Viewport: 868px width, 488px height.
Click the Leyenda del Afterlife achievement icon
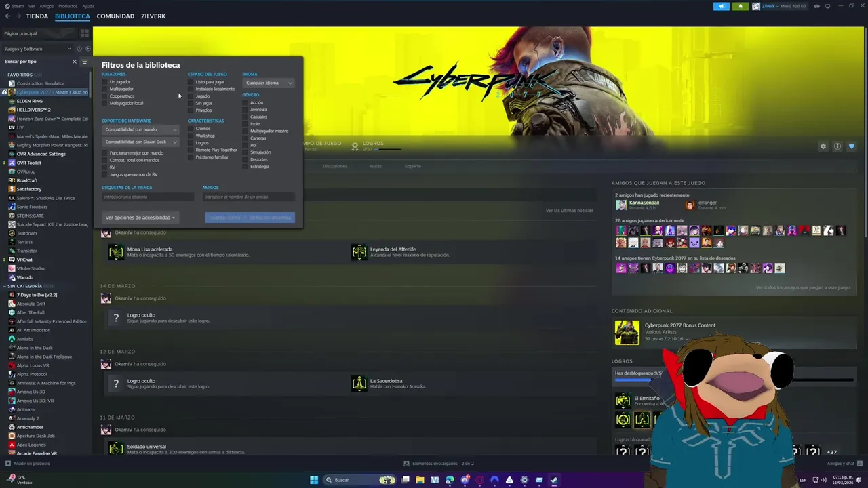click(x=359, y=252)
